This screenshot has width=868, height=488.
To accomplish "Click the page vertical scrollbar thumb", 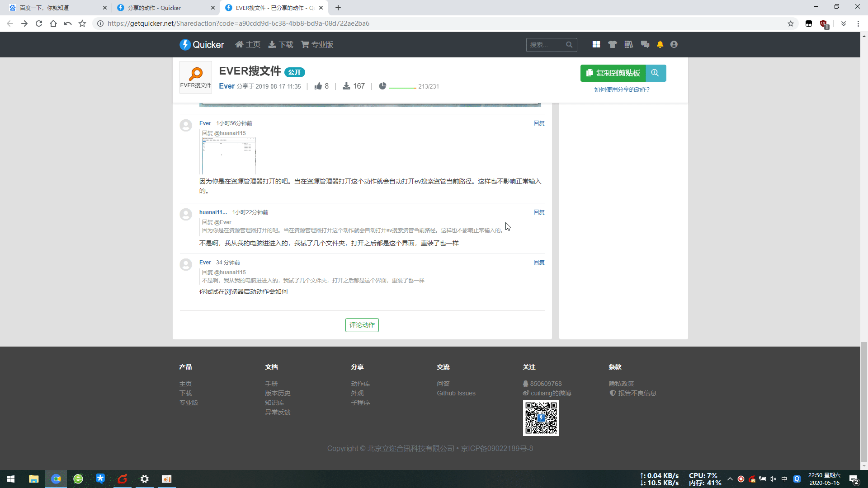I will (x=864, y=402).
